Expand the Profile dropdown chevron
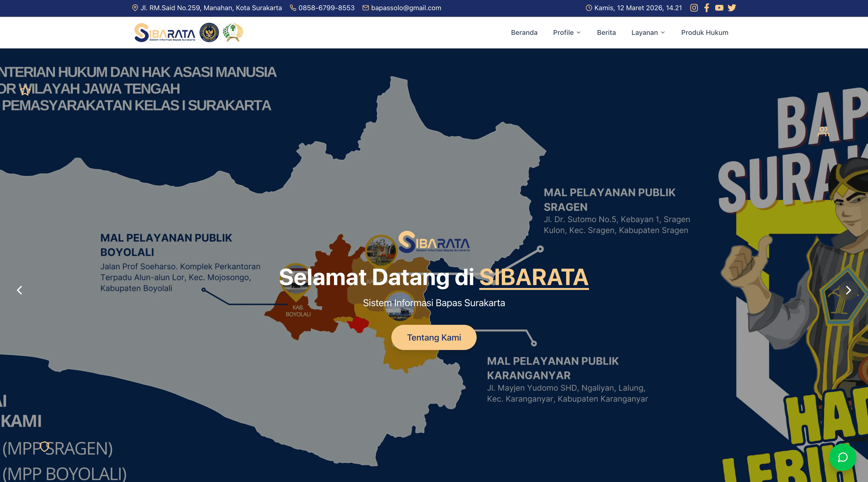Viewport: 868px width, 482px height. click(x=579, y=33)
